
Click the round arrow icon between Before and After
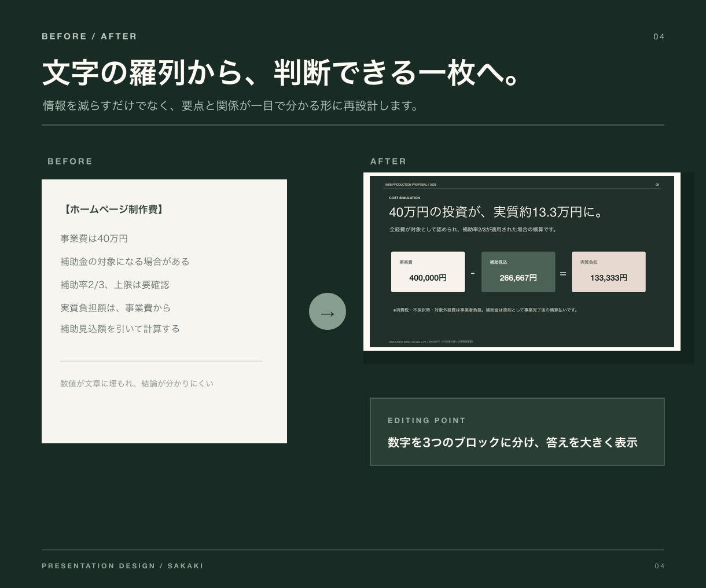click(x=328, y=311)
